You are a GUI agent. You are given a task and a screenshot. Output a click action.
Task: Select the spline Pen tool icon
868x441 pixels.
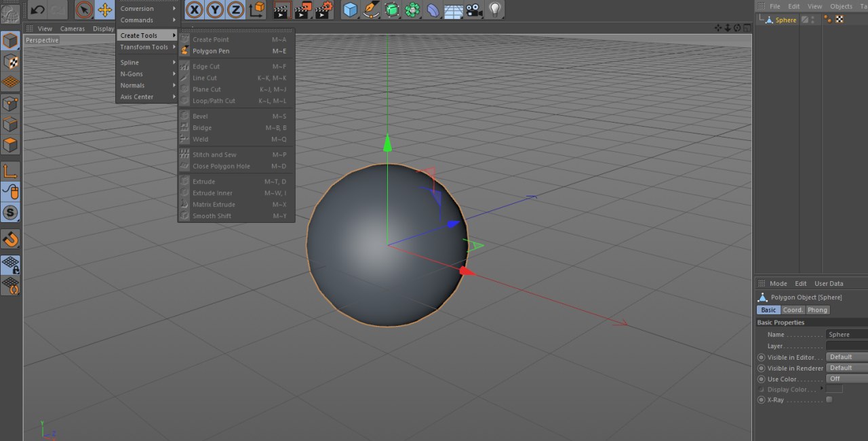(371, 9)
